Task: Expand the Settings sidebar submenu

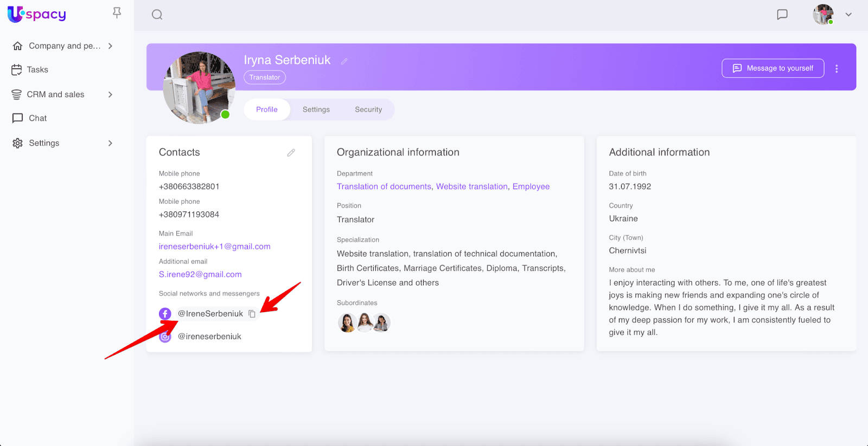Action: pyautogui.click(x=110, y=143)
